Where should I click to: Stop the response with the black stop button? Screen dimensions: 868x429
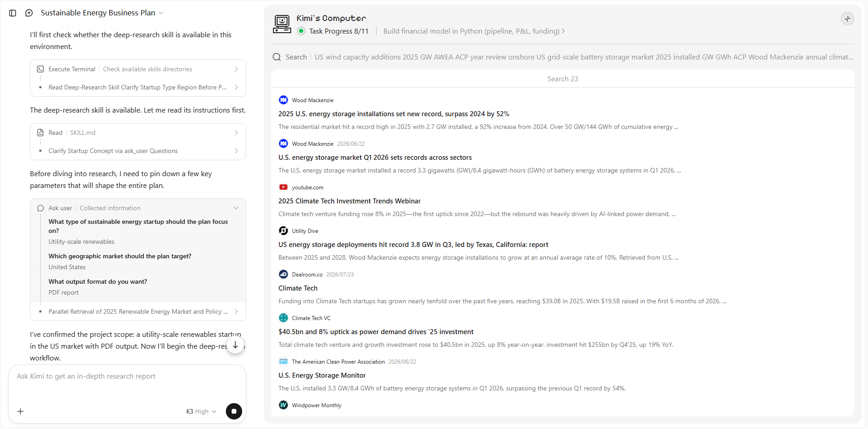tap(234, 411)
